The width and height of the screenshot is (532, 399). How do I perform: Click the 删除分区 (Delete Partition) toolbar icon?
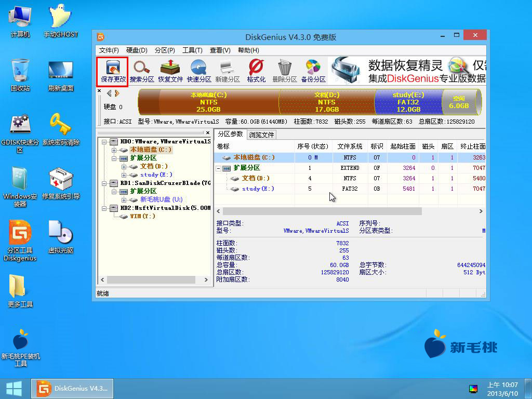[285, 72]
